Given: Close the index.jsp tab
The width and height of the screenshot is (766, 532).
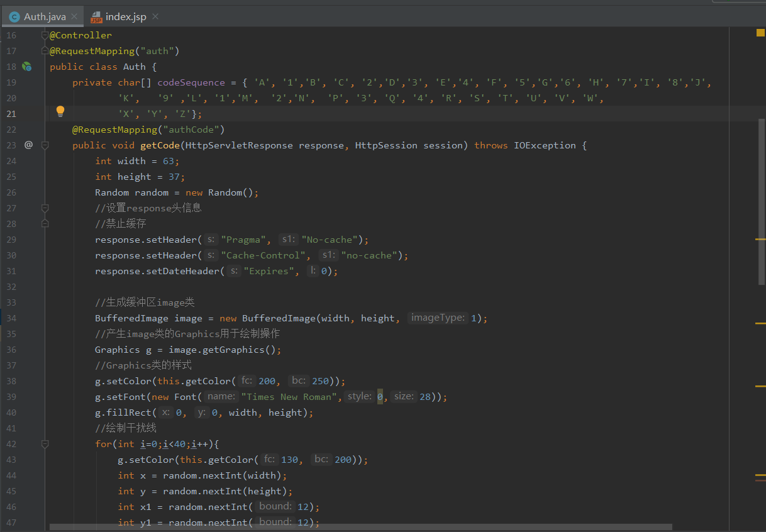Looking at the screenshot, I should tap(155, 17).
